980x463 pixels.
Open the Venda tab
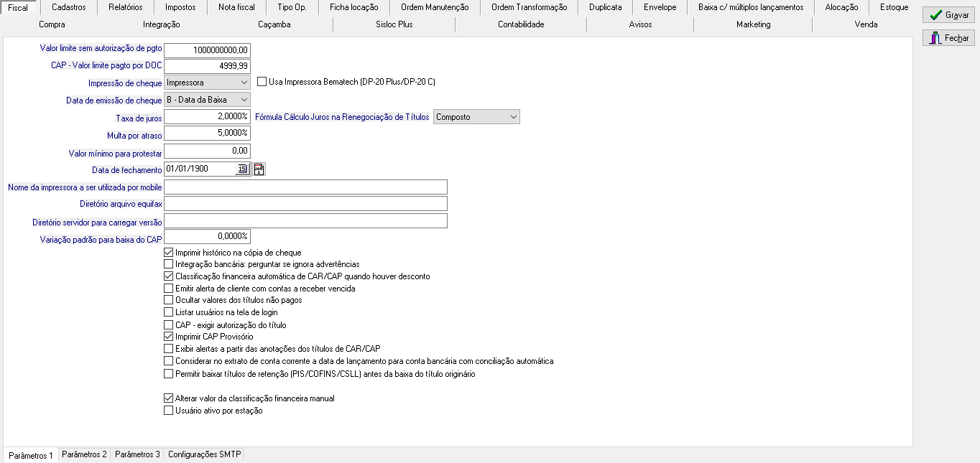point(866,24)
